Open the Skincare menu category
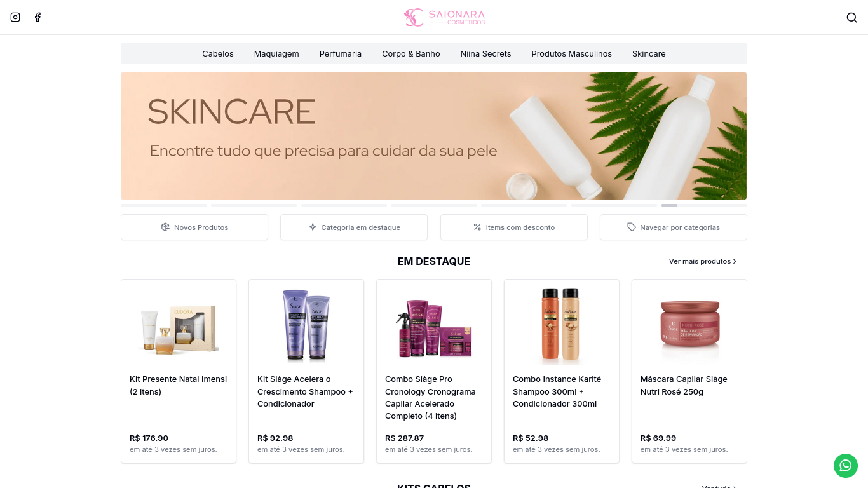The width and height of the screenshot is (868, 488). pos(649,53)
